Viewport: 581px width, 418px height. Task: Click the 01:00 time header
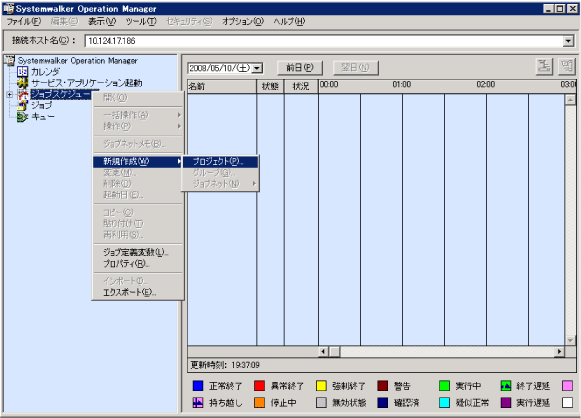pyautogui.click(x=402, y=84)
